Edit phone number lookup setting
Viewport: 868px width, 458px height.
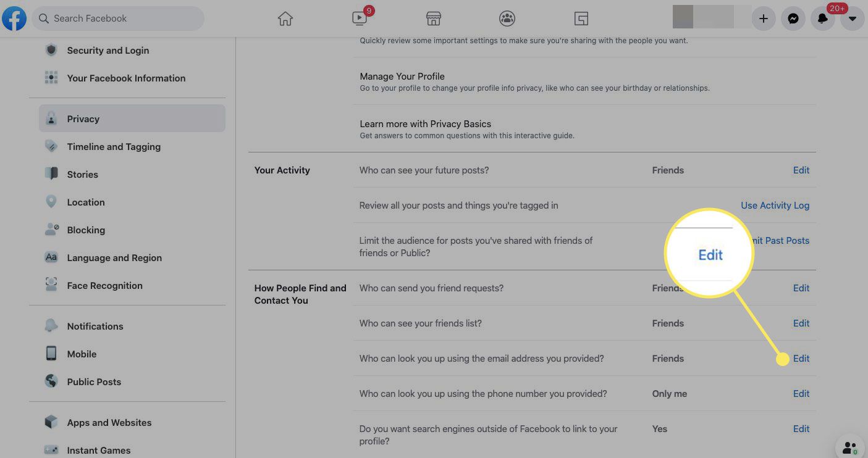click(x=801, y=394)
